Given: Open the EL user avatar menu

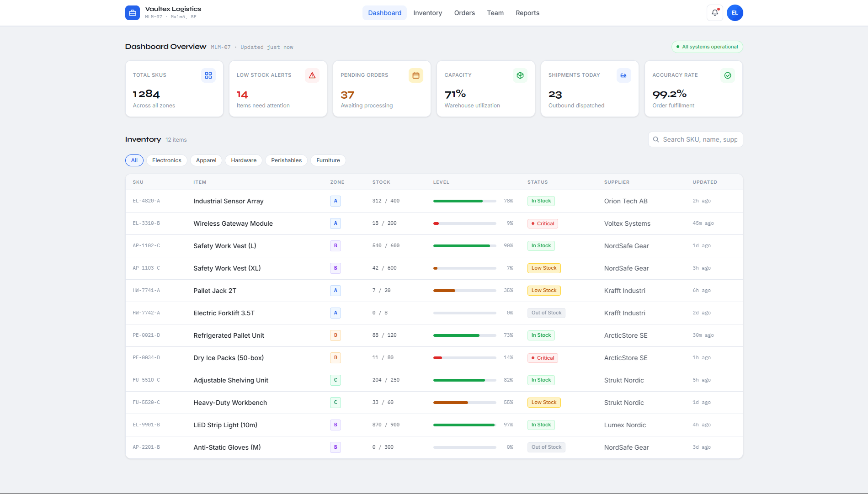Looking at the screenshot, I should click(735, 13).
